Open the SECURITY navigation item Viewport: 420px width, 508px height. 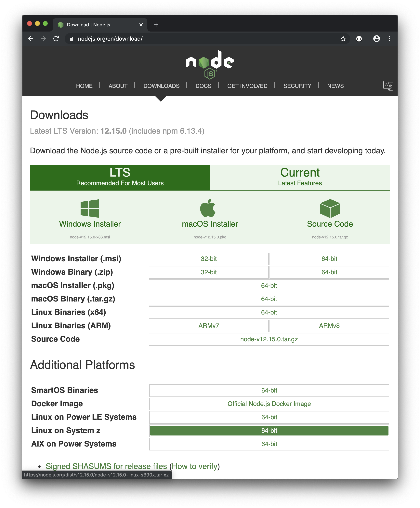[297, 86]
